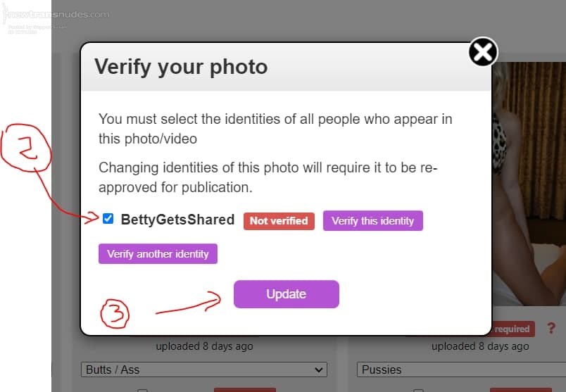The image size is (566, 392).
Task: Click the Verify this identity button
Action: (x=372, y=220)
